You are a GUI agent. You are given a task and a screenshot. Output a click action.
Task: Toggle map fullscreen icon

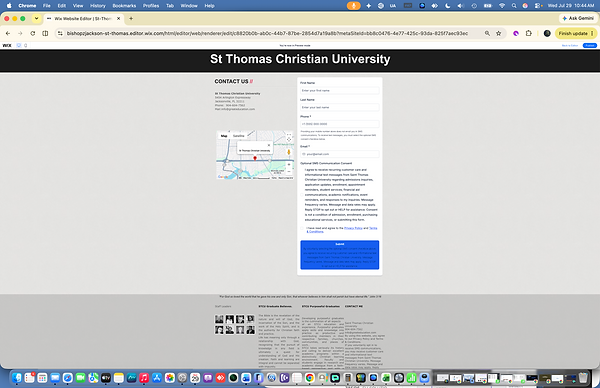(289, 135)
